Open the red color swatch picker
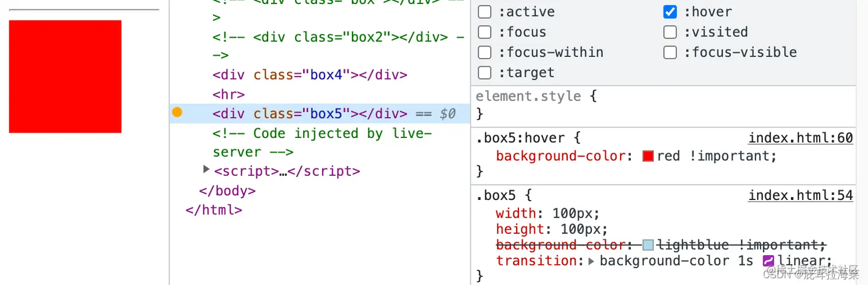This screenshot has height=285, width=868. [648, 156]
